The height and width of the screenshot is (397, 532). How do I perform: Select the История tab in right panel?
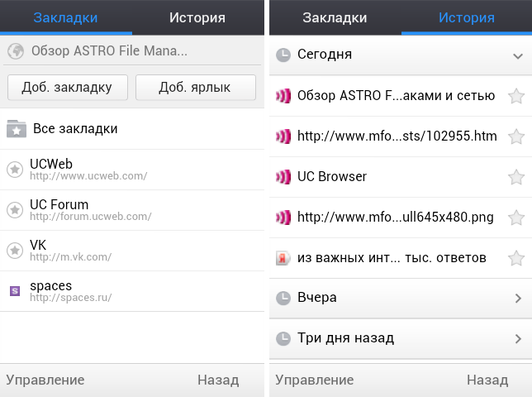pyautogui.click(x=467, y=17)
